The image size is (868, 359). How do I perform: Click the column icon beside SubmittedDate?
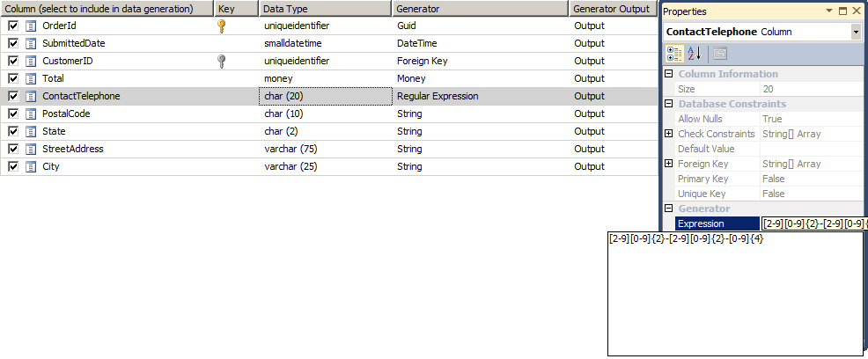(31, 43)
